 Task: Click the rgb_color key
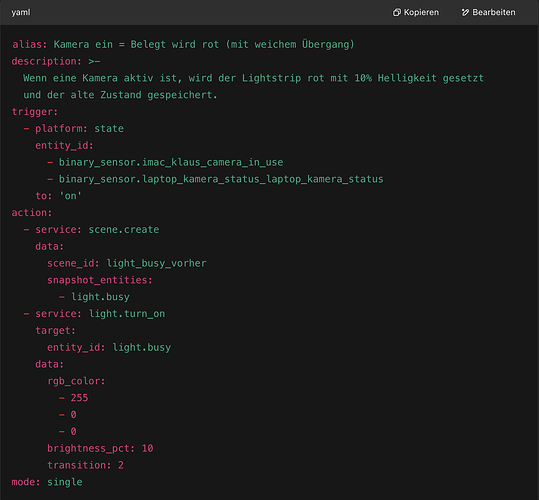click(76, 381)
